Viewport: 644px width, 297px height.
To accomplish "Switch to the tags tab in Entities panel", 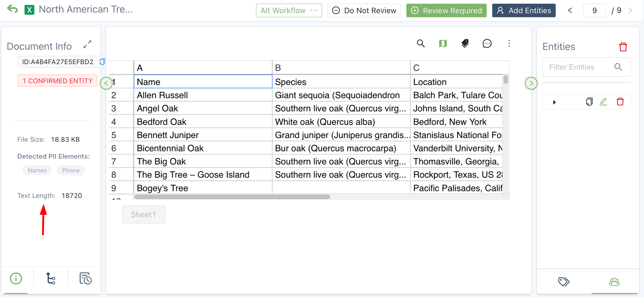I will [x=564, y=282].
